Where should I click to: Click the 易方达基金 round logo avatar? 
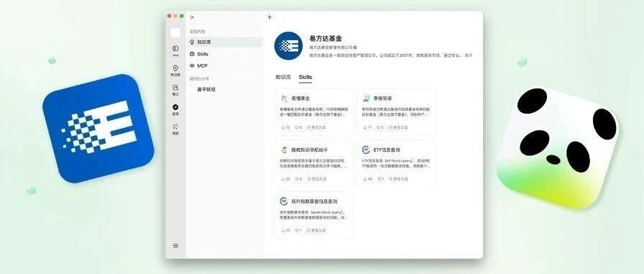click(288, 45)
